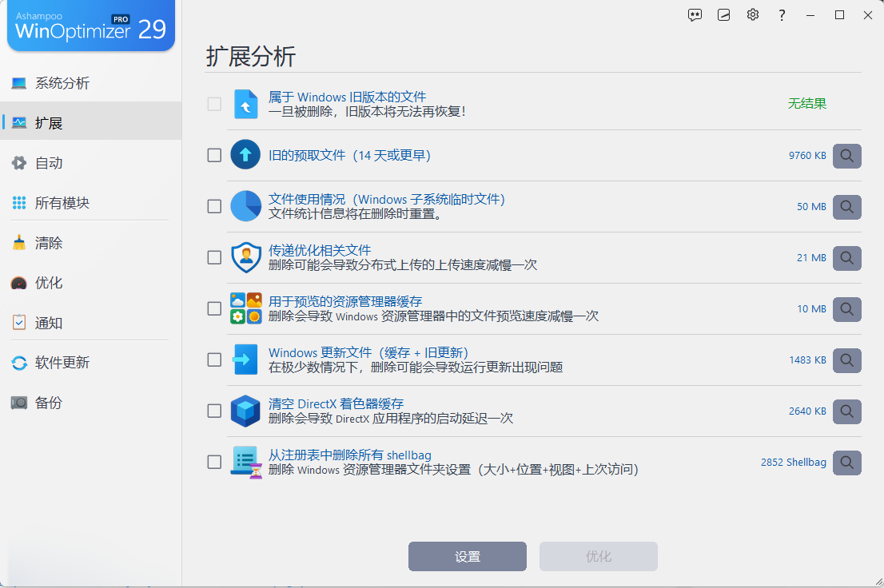Enable the 文件使用情况 checkbox
This screenshot has height=588, width=884.
tap(214, 206)
